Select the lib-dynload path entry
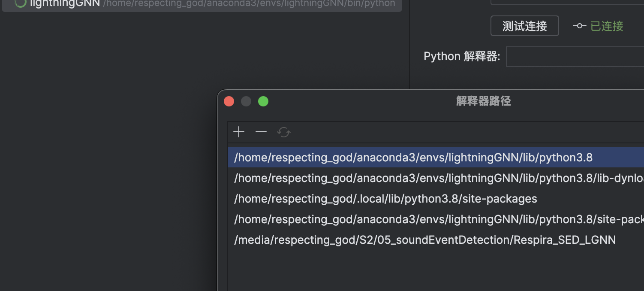644x291 pixels. click(436, 178)
